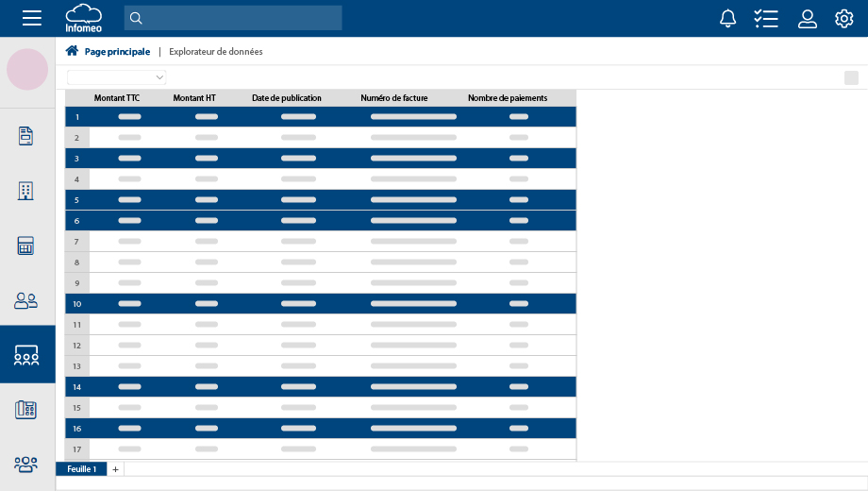Select row 4 header
868x491 pixels.
(x=77, y=179)
